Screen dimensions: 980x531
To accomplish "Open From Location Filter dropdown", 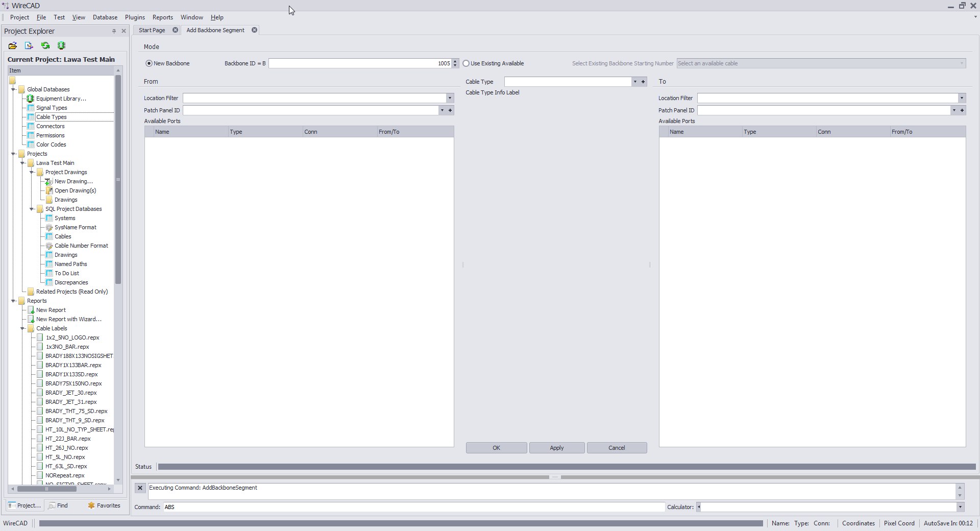I will [450, 98].
